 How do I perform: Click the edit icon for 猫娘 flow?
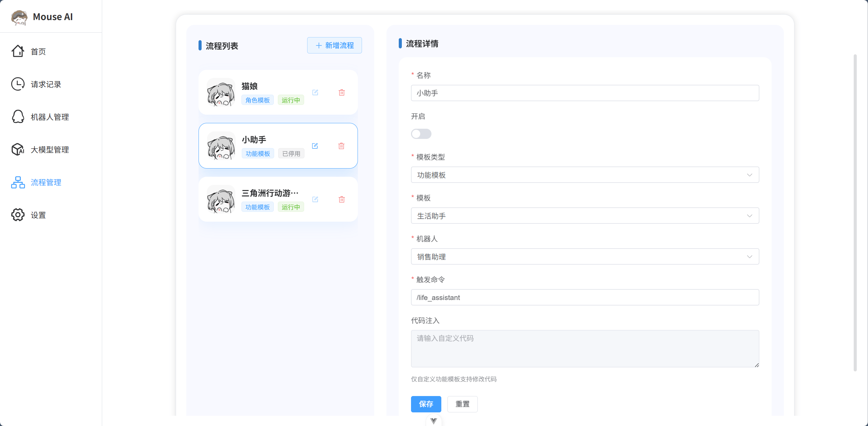click(315, 92)
